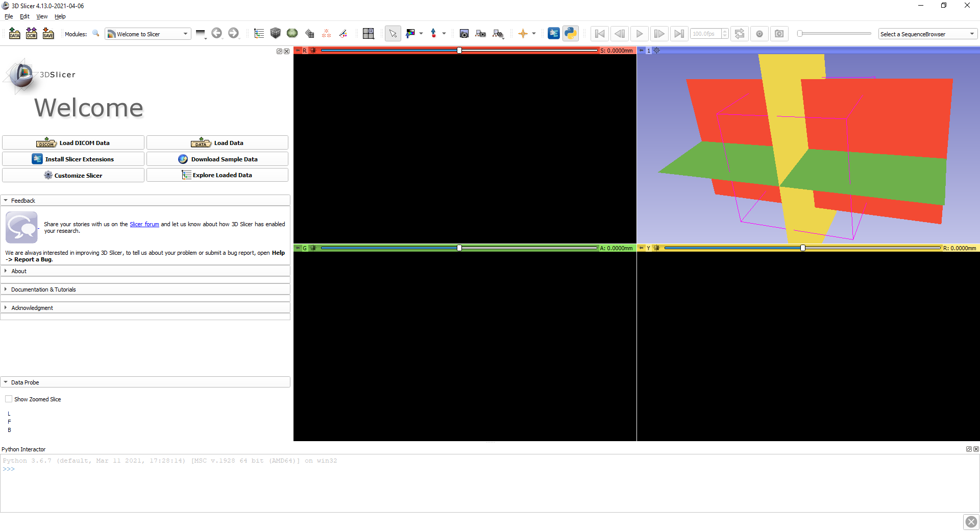Toggle the Python Interactor icon

pos(571,34)
